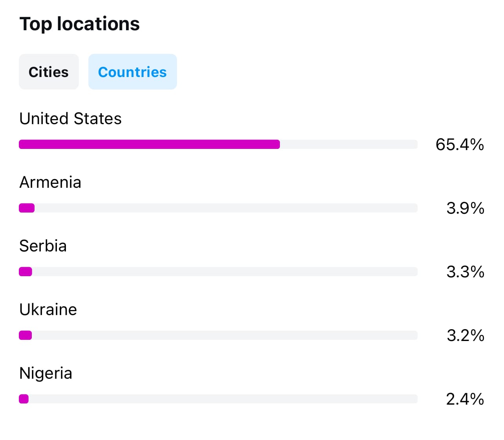Viewport: 504px width, 440px height.
Task: Select Serbia's magenta bar fill
Action: point(26,271)
